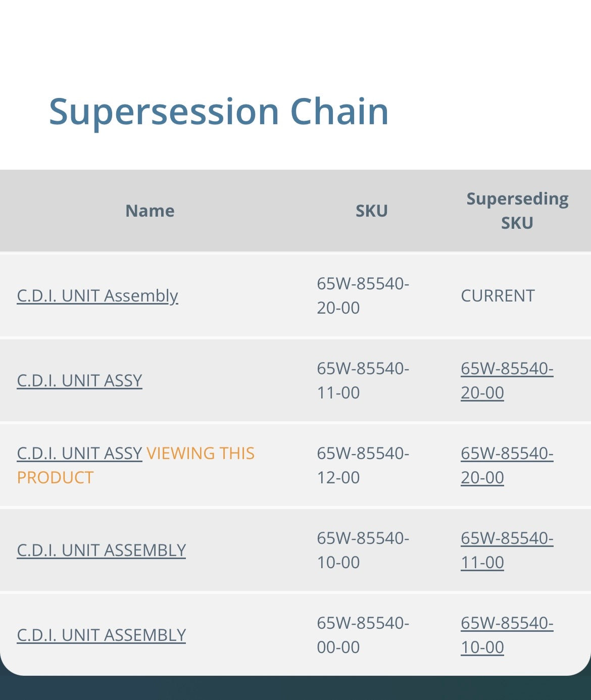Screen dimensions: 591x700
Task: Click the Superseding SKU column header
Action: (517, 211)
